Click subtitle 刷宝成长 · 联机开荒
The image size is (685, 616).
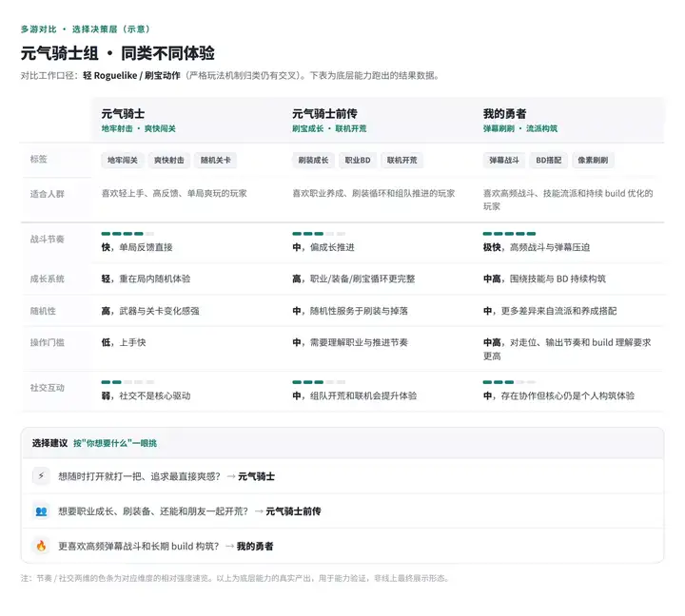(329, 128)
